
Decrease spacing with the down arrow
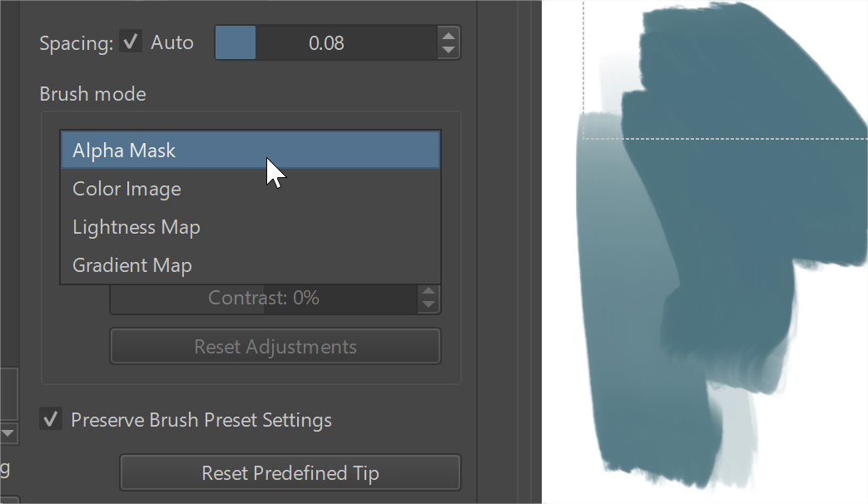449,50
